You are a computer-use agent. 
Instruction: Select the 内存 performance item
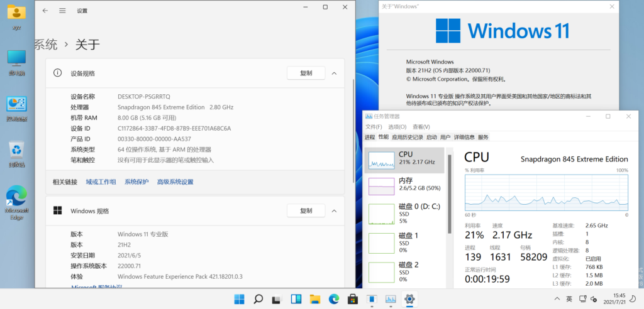404,186
